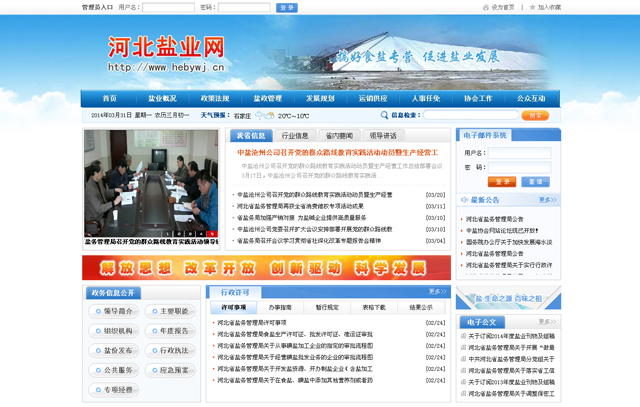This screenshot has width=640, height=407.
Task: Click the weather cloud icon for 石家庄
Action: 264,116
